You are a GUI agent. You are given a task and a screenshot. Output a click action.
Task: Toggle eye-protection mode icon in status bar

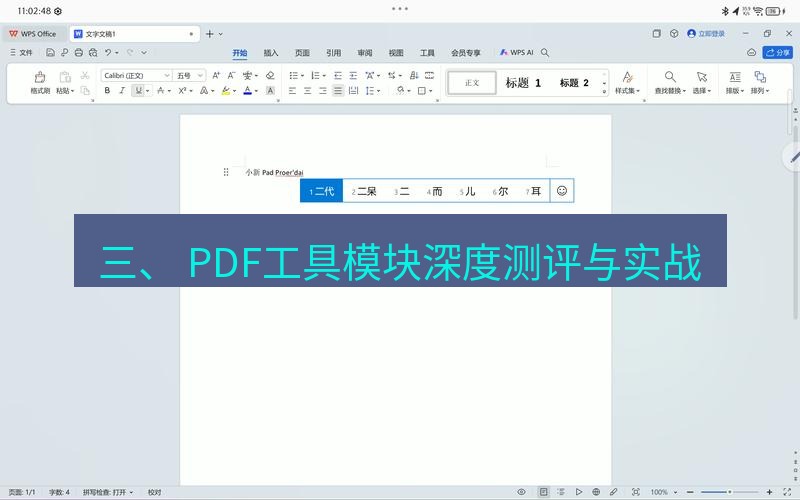coord(521,492)
